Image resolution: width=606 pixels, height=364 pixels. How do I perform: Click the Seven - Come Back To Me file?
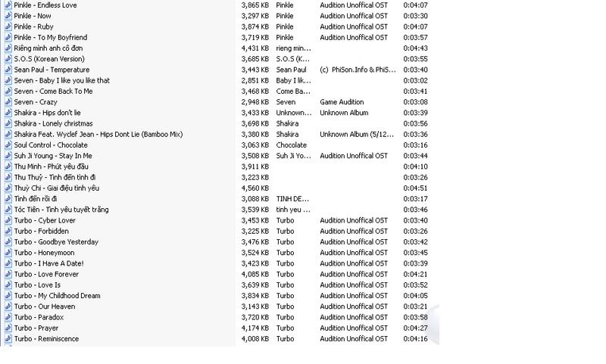click(53, 92)
